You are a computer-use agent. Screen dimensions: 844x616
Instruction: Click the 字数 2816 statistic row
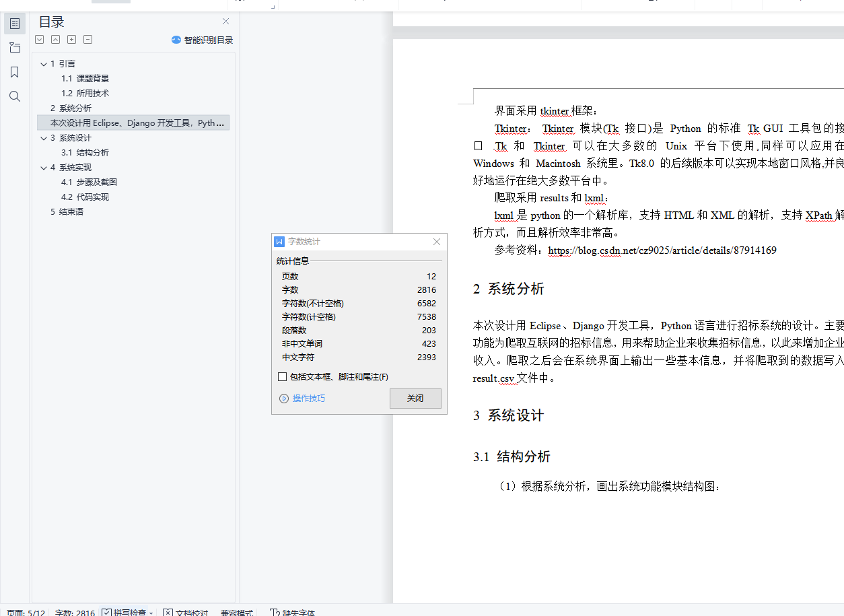click(x=359, y=290)
